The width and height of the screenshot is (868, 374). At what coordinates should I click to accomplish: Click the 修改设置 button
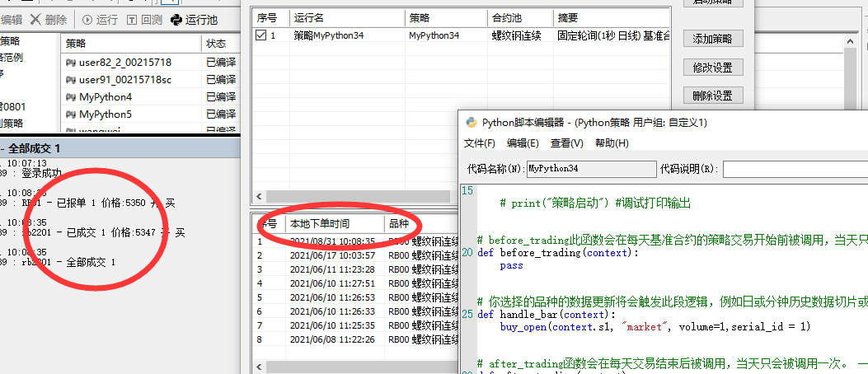click(713, 67)
